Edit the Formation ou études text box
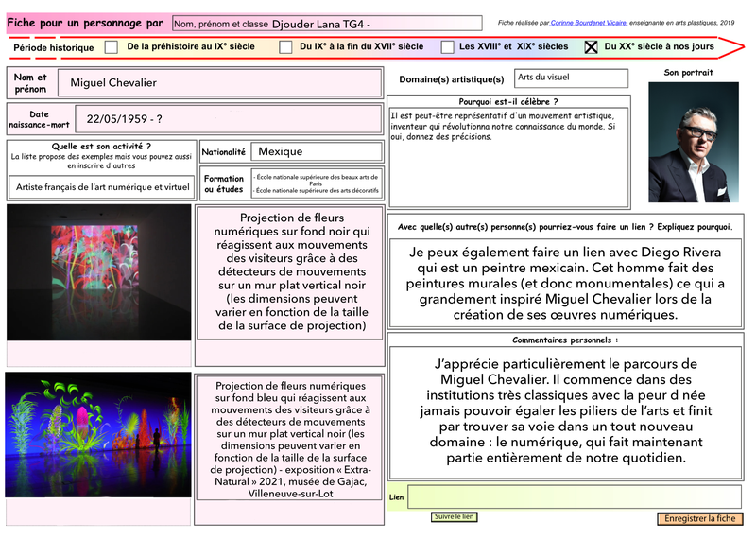Viewport: 756px width, 540px height. (317, 183)
